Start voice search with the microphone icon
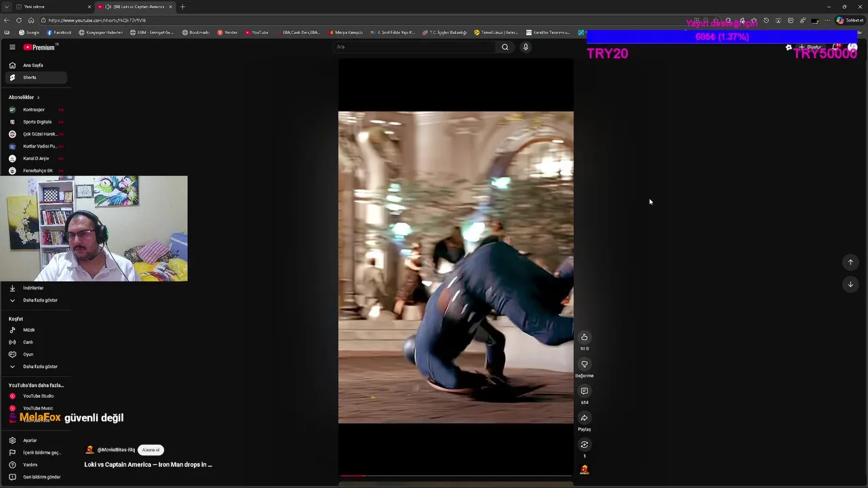 click(x=526, y=47)
